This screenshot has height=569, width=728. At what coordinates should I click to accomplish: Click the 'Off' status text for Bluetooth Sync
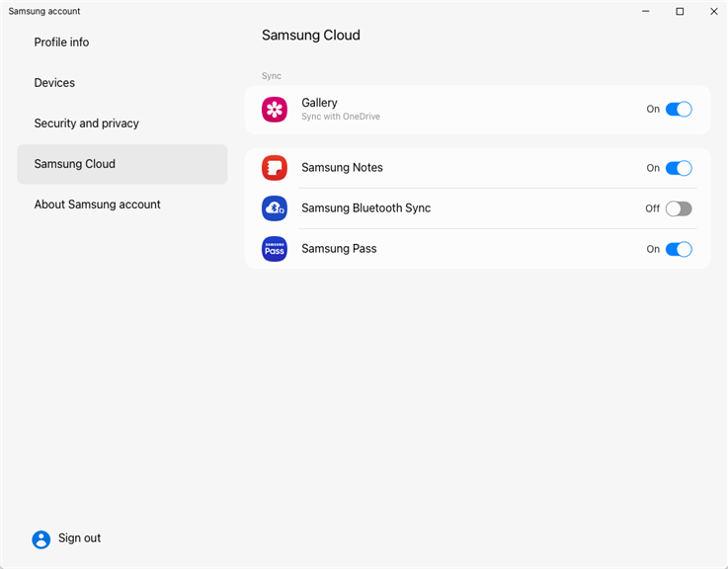click(x=652, y=208)
